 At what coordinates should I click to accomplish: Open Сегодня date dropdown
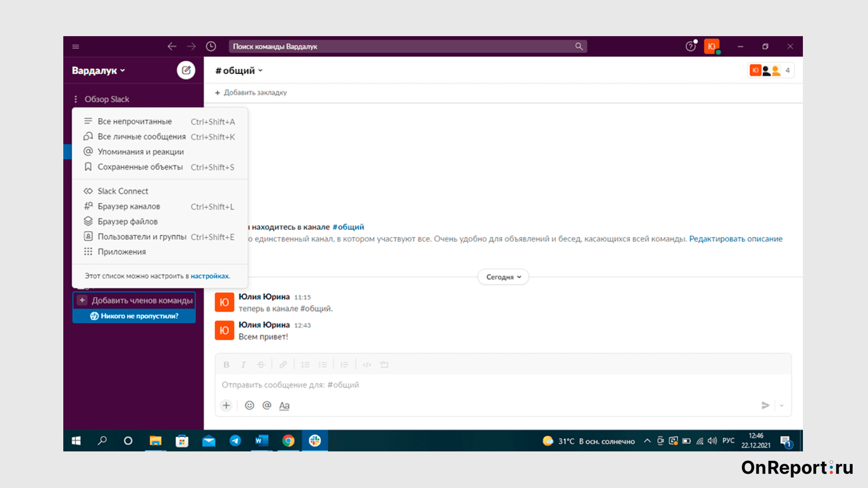point(503,277)
